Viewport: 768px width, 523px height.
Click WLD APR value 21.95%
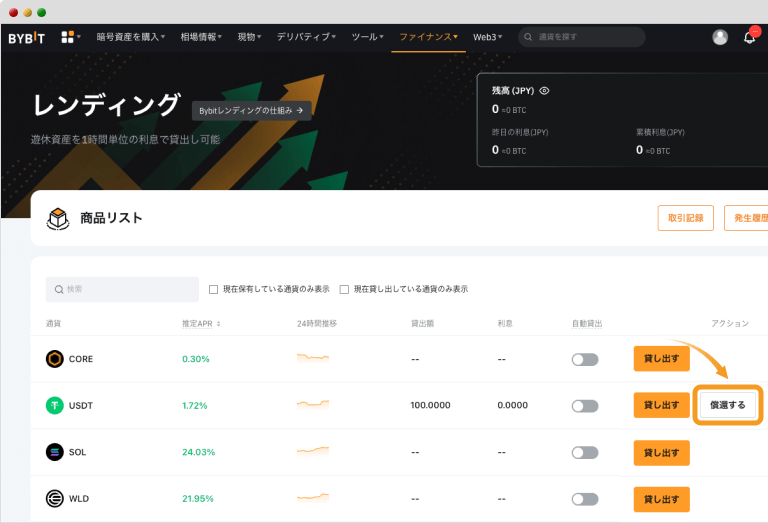point(198,499)
